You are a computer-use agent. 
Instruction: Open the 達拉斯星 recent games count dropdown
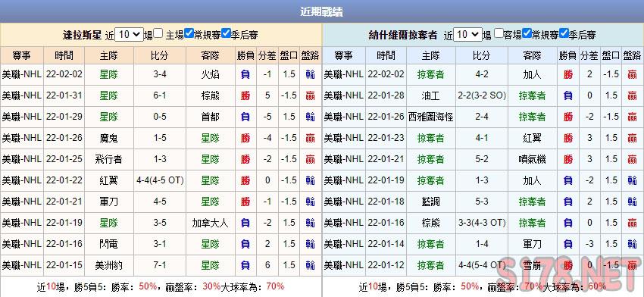point(129,35)
